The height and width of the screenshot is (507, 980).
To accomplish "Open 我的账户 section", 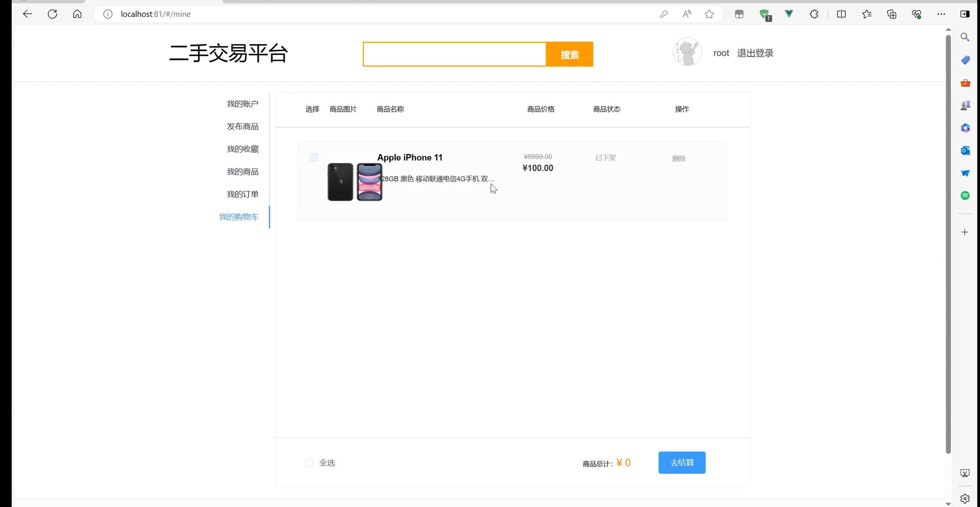I will 242,104.
